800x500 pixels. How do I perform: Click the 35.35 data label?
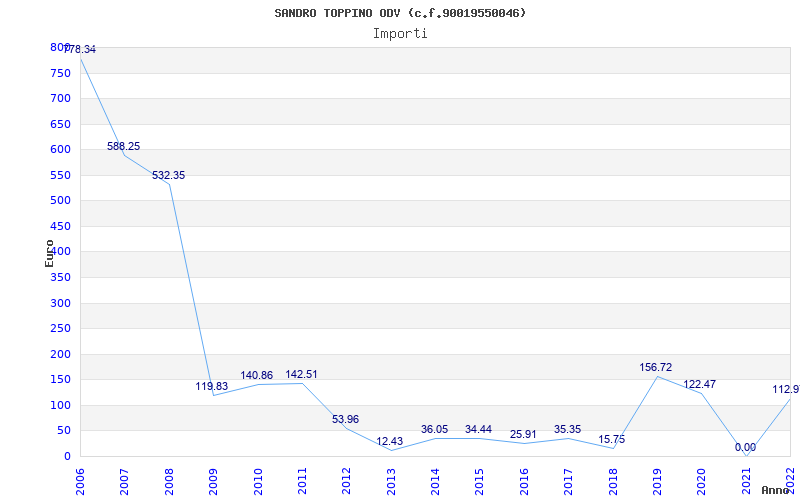pos(567,430)
